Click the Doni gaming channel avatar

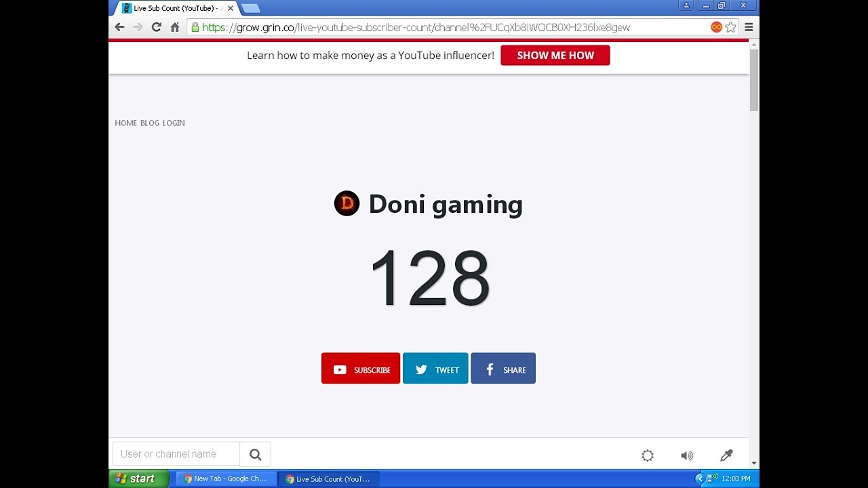coord(347,203)
